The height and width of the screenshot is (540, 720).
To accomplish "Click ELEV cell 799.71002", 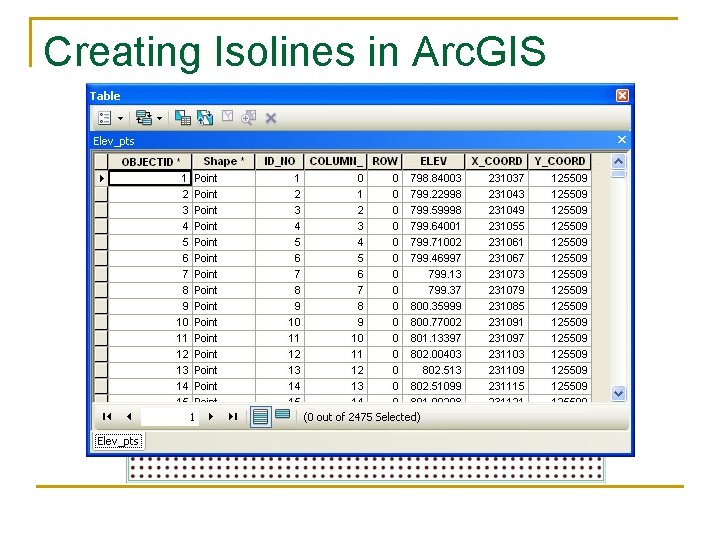I will (x=433, y=242).
